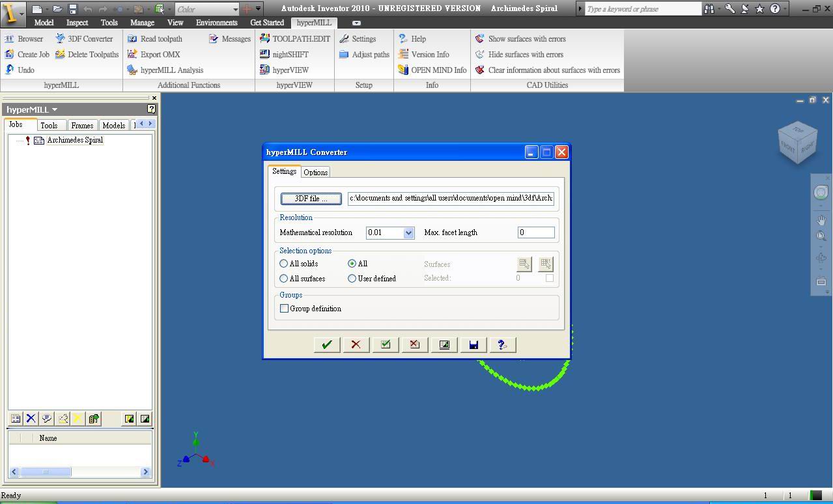
Task: Open Read toolpath function
Action: click(x=155, y=39)
